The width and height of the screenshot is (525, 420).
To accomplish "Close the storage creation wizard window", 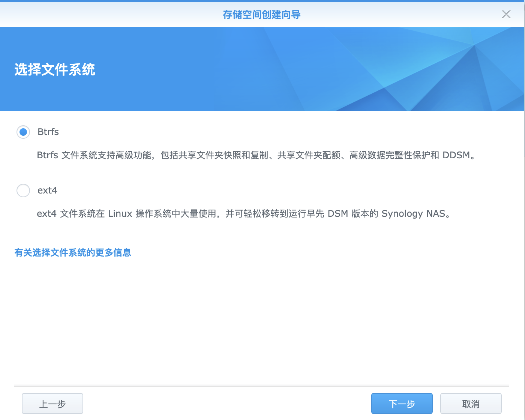I will tap(506, 14).
